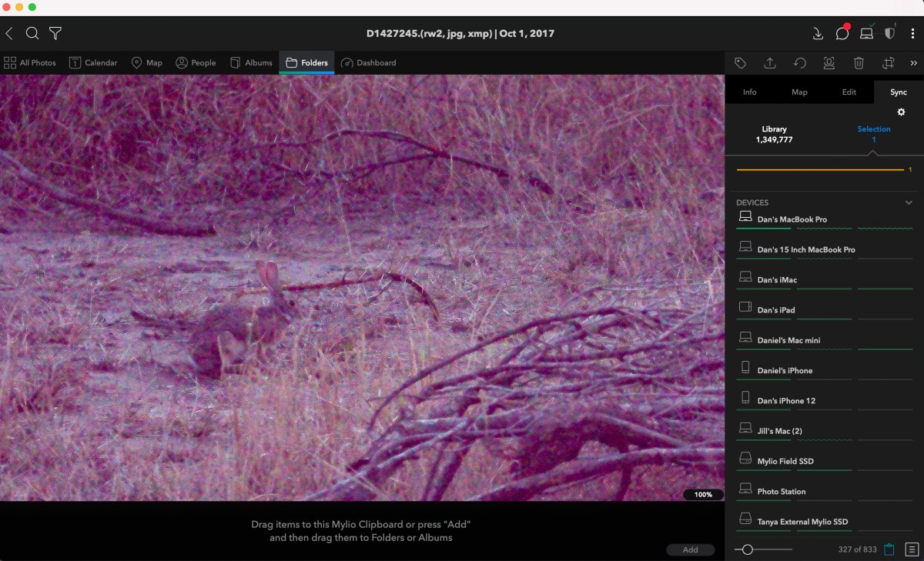Open the Dashboard view
Screen dimensions: 924x561
click(x=368, y=63)
